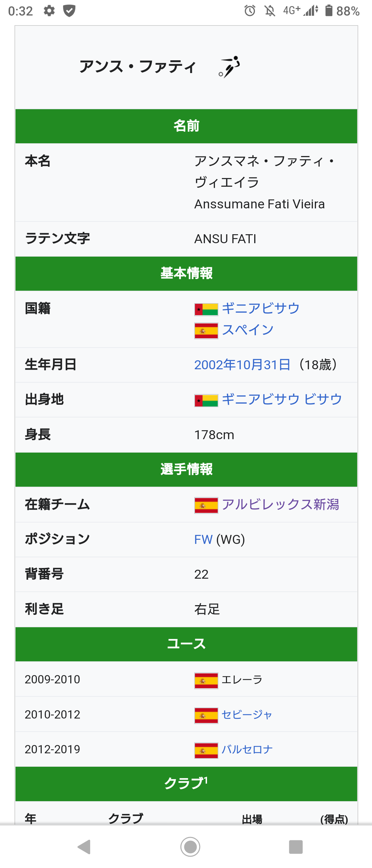Image resolution: width=372 pixels, height=868 pixels.
Task: Tap the Guinea-Bissau flag in 出身地 row
Action: coord(206,401)
